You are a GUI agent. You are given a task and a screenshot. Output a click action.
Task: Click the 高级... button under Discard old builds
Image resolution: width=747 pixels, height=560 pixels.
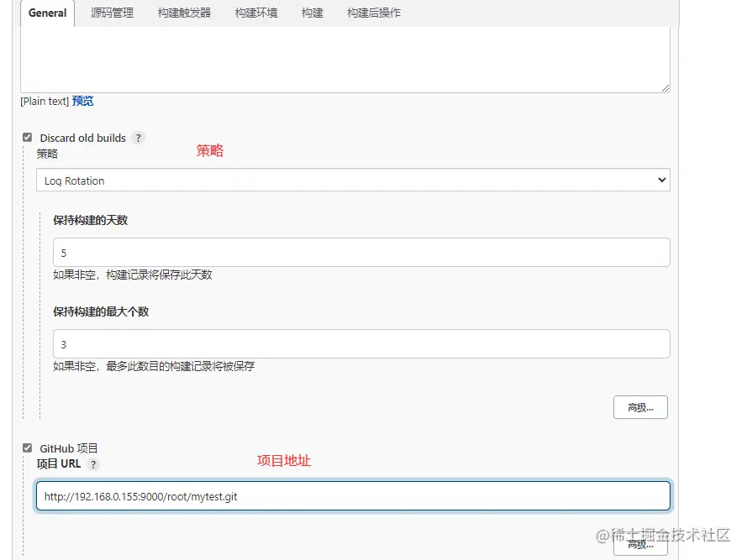coord(640,407)
